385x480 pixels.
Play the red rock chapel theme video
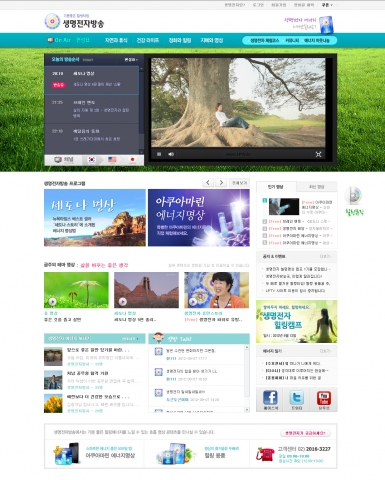(x=146, y=290)
